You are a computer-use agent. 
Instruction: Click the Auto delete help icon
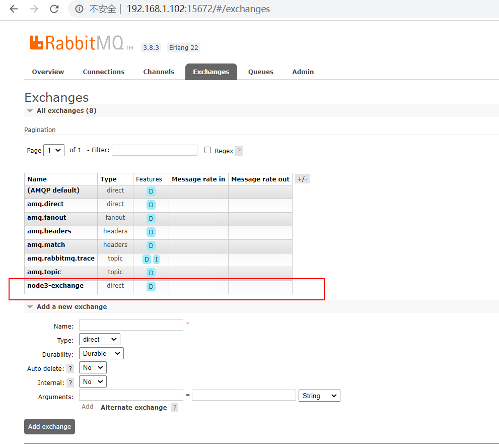[70, 368]
